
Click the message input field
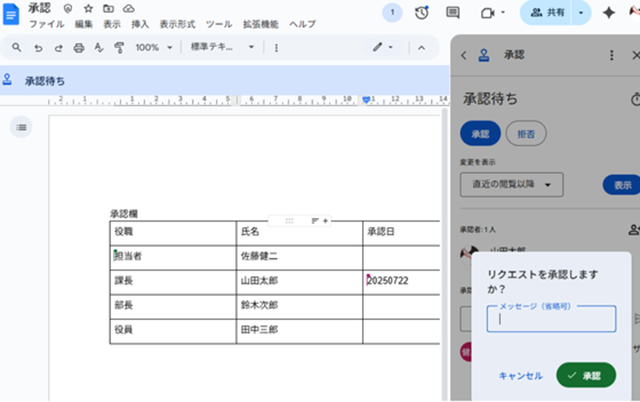click(x=551, y=319)
